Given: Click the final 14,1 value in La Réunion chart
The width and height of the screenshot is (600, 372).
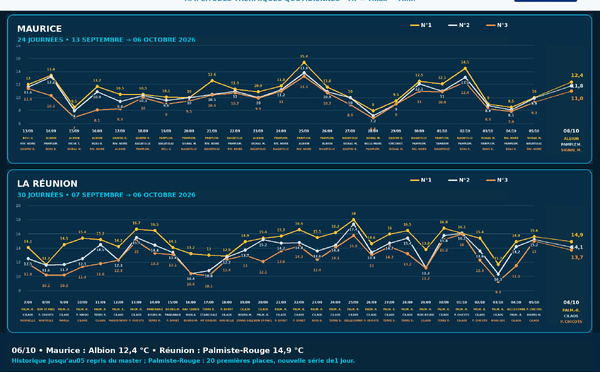Looking at the screenshot, I should tap(577, 247).
